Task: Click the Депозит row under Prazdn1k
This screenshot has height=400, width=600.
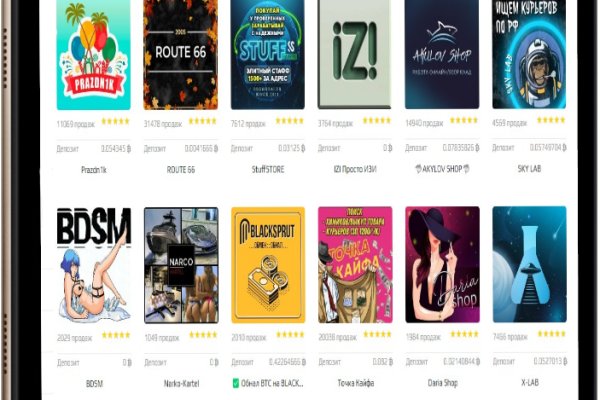Action: 94,149
